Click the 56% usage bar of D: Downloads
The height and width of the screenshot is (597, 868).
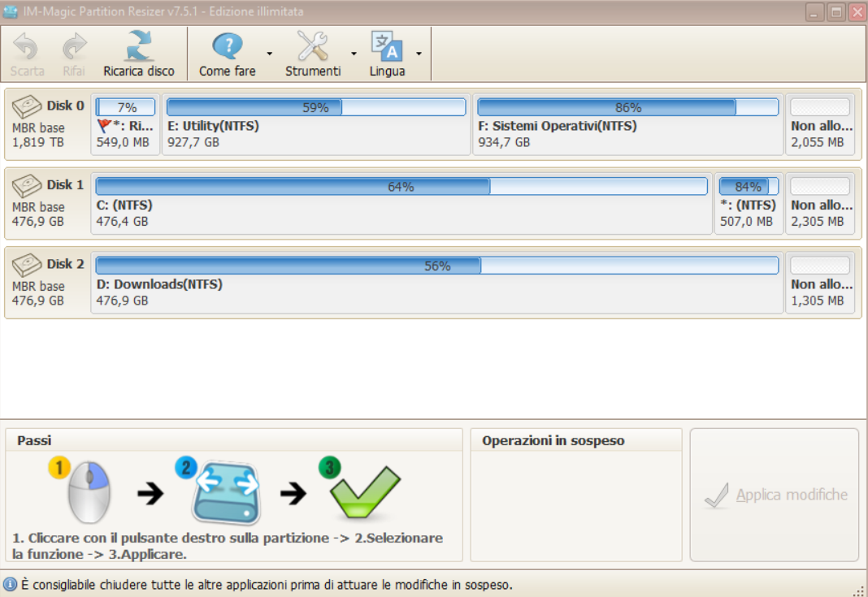coord(436,266)
